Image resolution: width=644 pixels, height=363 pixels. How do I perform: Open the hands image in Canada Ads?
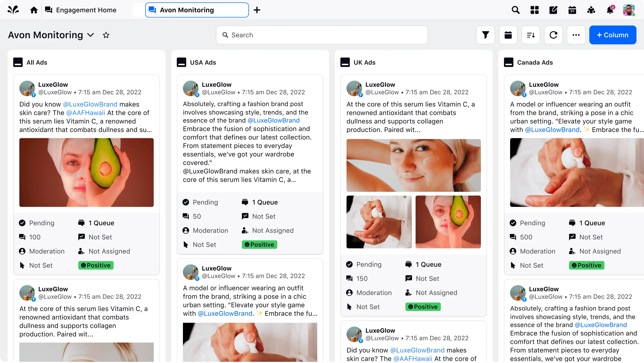coord(577,172)
